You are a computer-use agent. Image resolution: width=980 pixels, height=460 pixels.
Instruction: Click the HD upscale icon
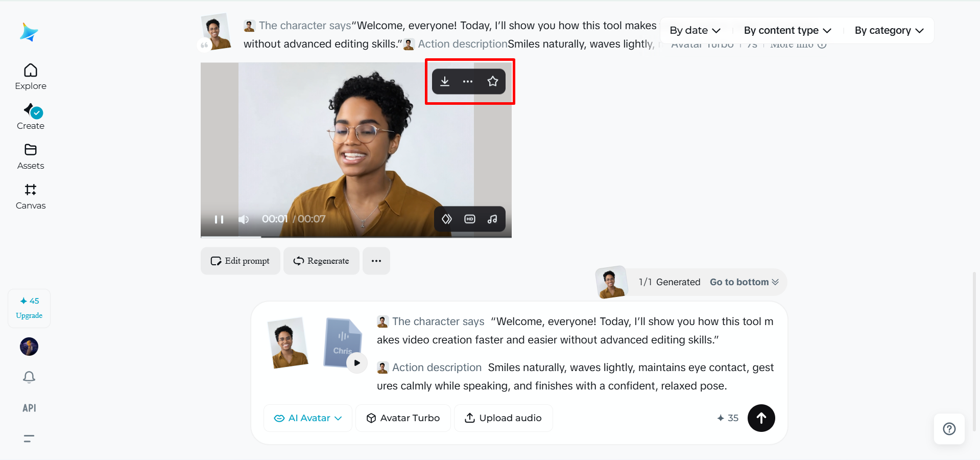click(x=470, y=219)
